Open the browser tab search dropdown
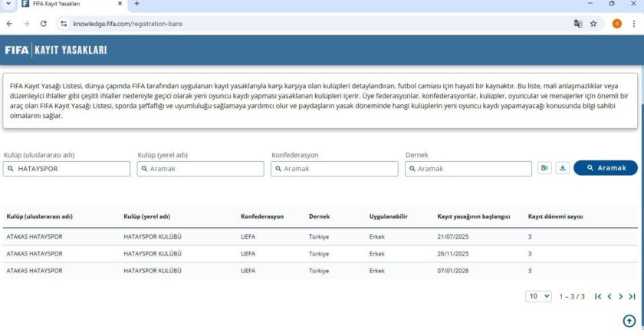Viewport: 644px width, 330px height. tap(8, 4)
